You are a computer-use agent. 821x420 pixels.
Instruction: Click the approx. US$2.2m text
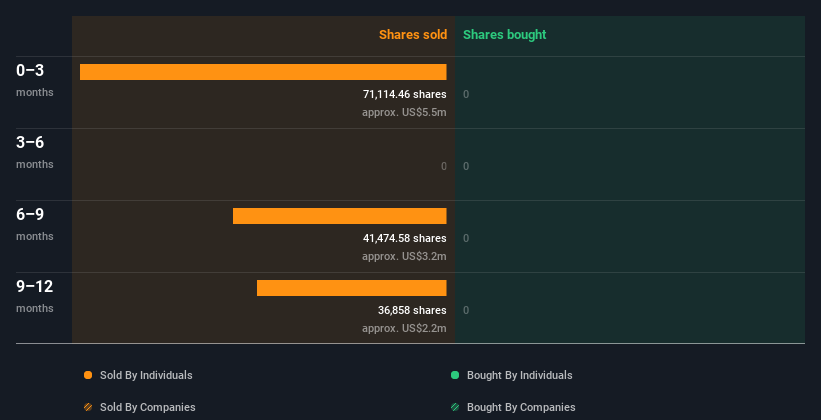coord(404,328)
